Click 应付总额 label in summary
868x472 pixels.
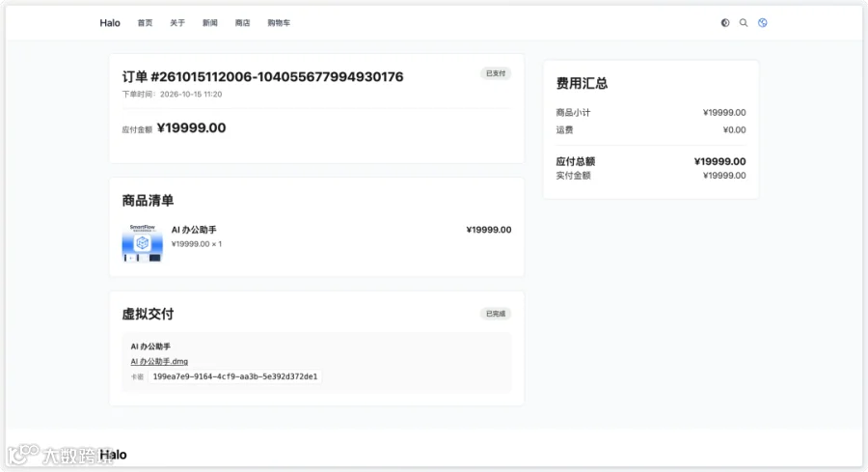point(576,162)
